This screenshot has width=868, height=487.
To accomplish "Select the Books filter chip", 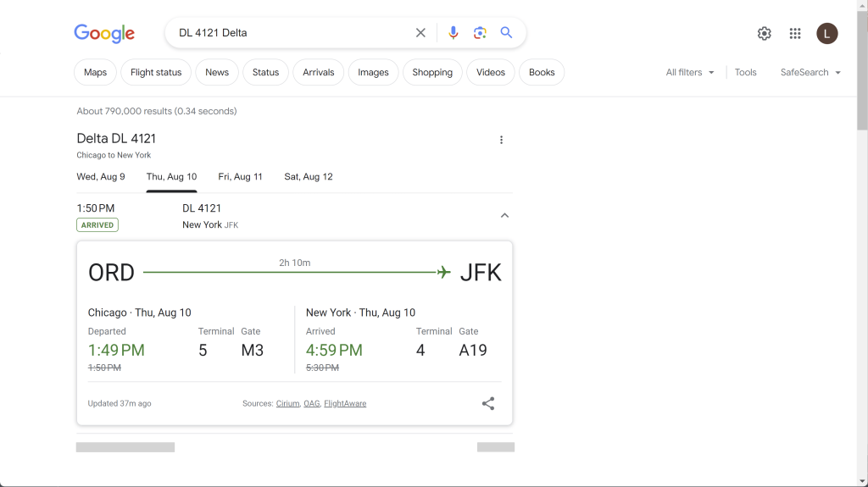I will [542, 73].
